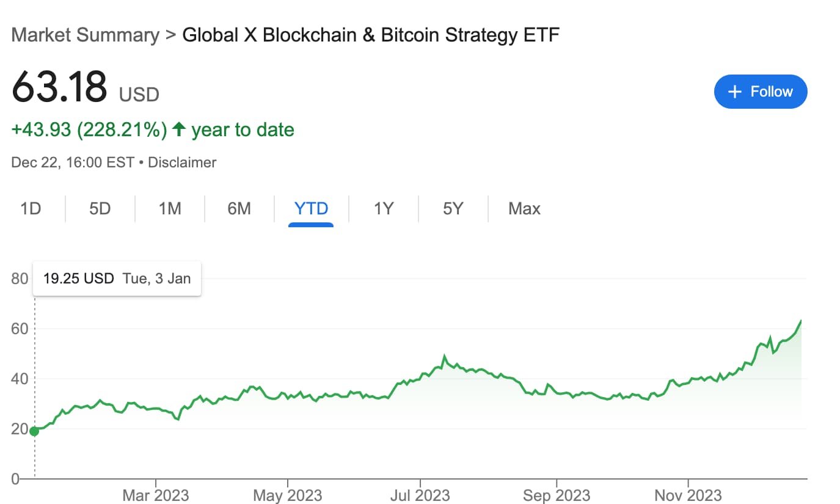Show the Max time range
The height and width of the screenshot is (504, 840).
[x=524, y=209]
